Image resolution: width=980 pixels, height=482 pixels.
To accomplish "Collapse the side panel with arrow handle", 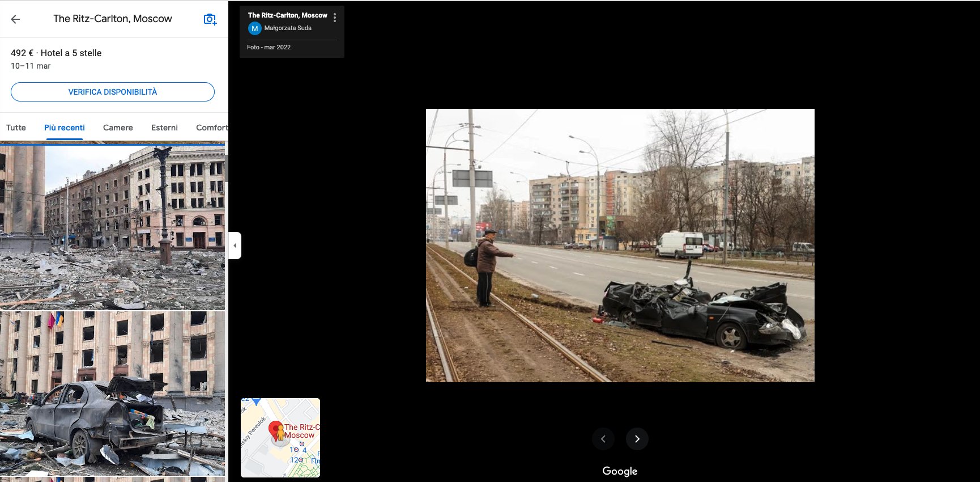I will coord(235,246).
